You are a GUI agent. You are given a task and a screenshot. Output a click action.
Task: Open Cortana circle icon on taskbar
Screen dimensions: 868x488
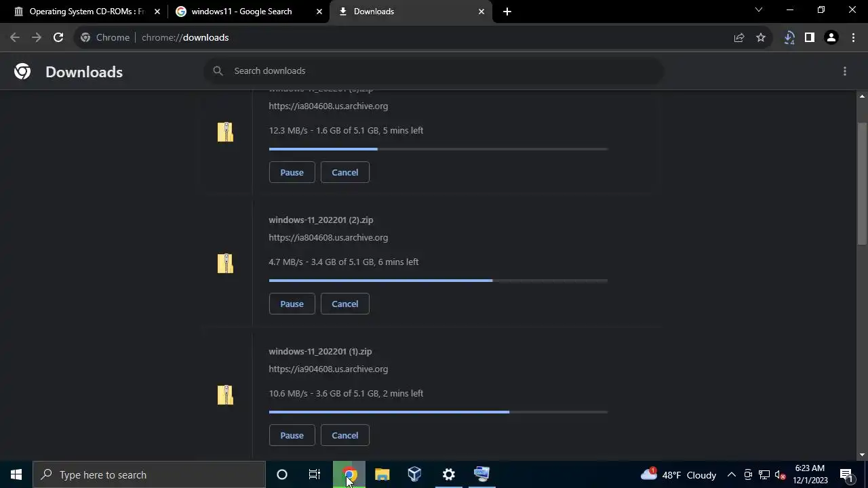coord(282,474)
